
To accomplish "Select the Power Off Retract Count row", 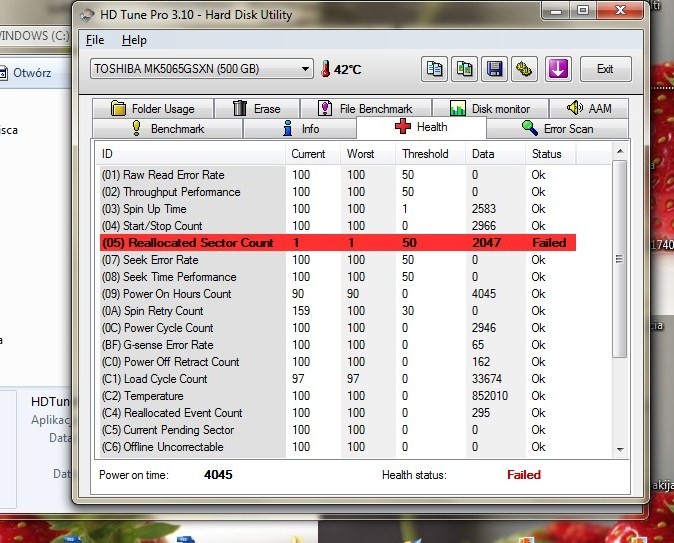I will pyautogui.click(x=338, y=362).
